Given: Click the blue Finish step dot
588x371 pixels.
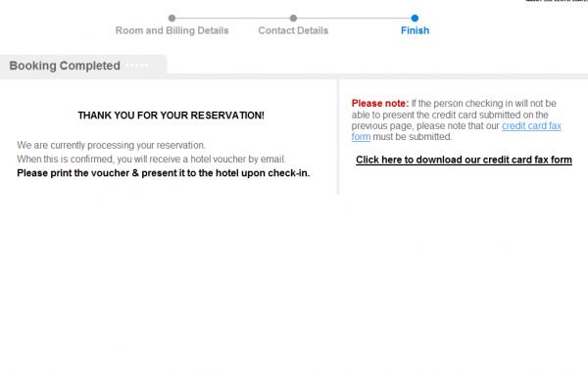Looking at the screenshot, I should (x=415, y=18).
